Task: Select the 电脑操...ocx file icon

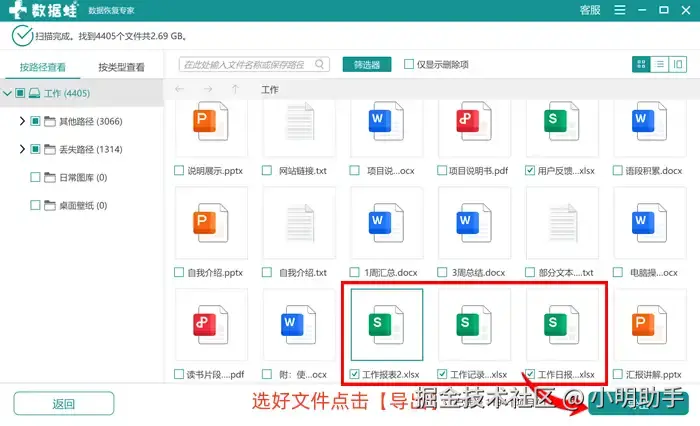Action: tap(650, 223)
